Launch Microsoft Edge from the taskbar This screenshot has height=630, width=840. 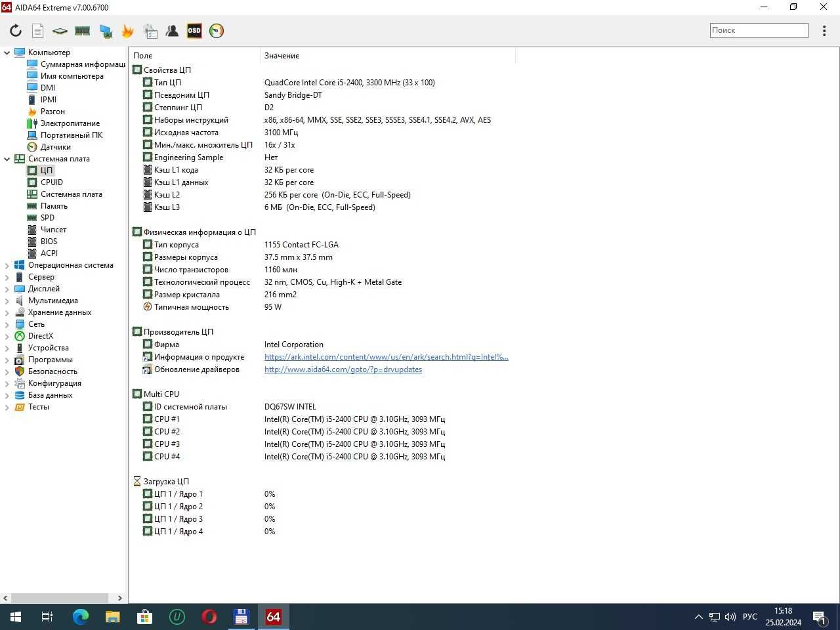80,617
